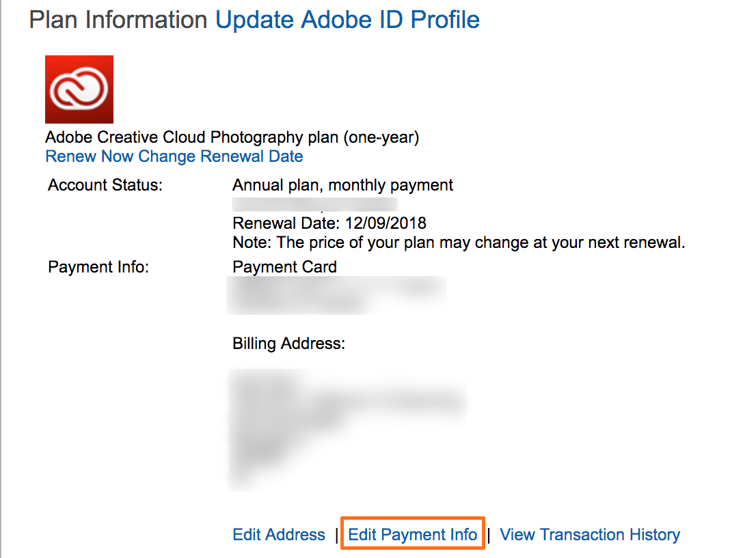This screenshot has height=558, width=756.
Task: Click the Renew Now link
Action: point(90,156)
